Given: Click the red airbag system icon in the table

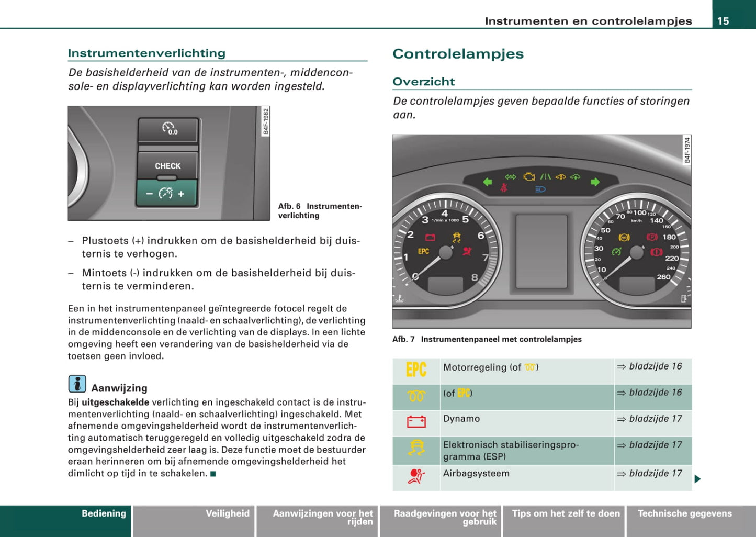Looking at the screenshot, I should [416, 476].
